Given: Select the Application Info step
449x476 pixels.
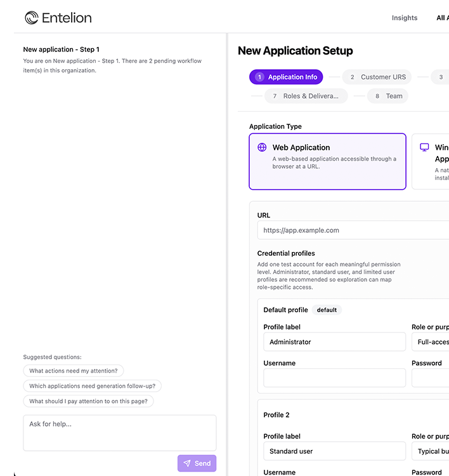Looking at the screenshot, I should pos(286,77).
